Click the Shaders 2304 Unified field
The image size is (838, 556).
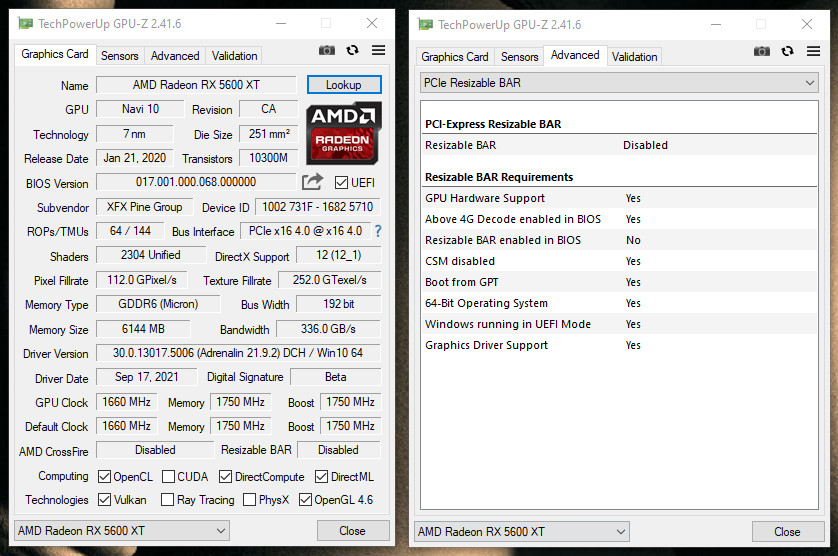pyautogui.click(x=151, y=255)
